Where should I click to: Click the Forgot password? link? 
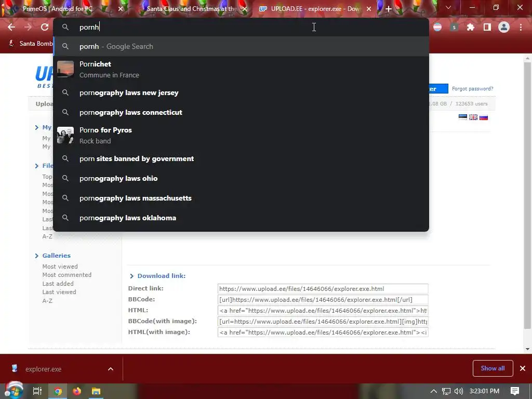pyautogui.click(x=472, y=88)
